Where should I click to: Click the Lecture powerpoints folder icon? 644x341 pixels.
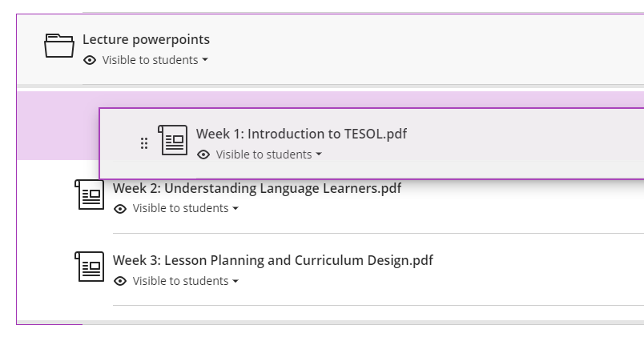coord(59,46)
